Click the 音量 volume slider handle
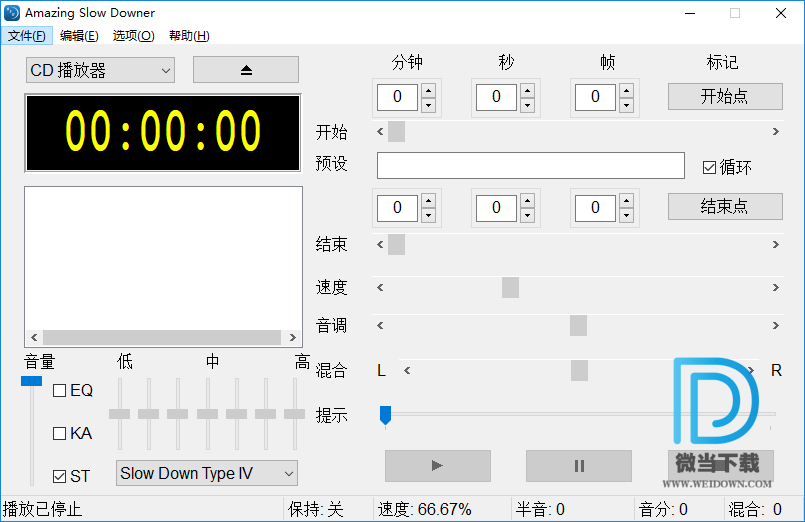The height and width of the screenshot is (522, 805). click(31, 381)
